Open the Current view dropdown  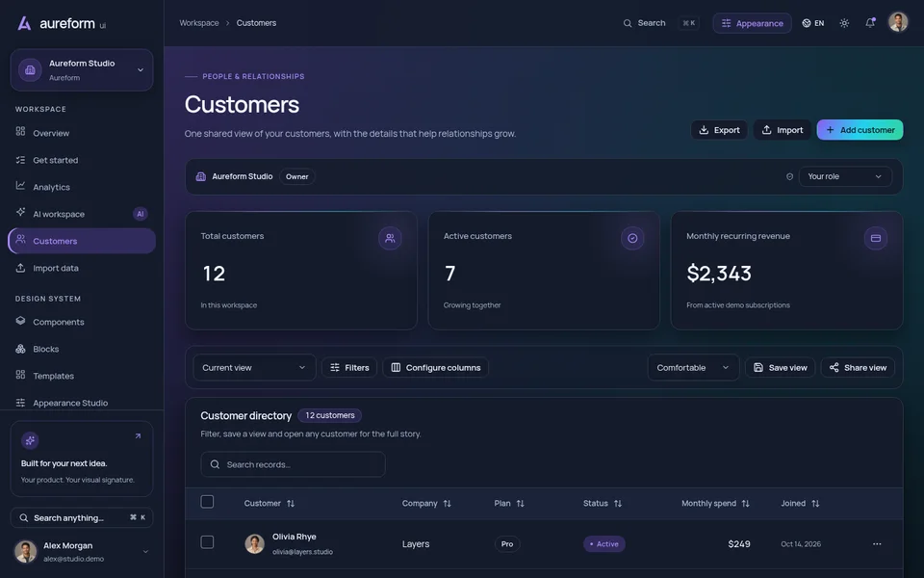[x=254, y=367]
